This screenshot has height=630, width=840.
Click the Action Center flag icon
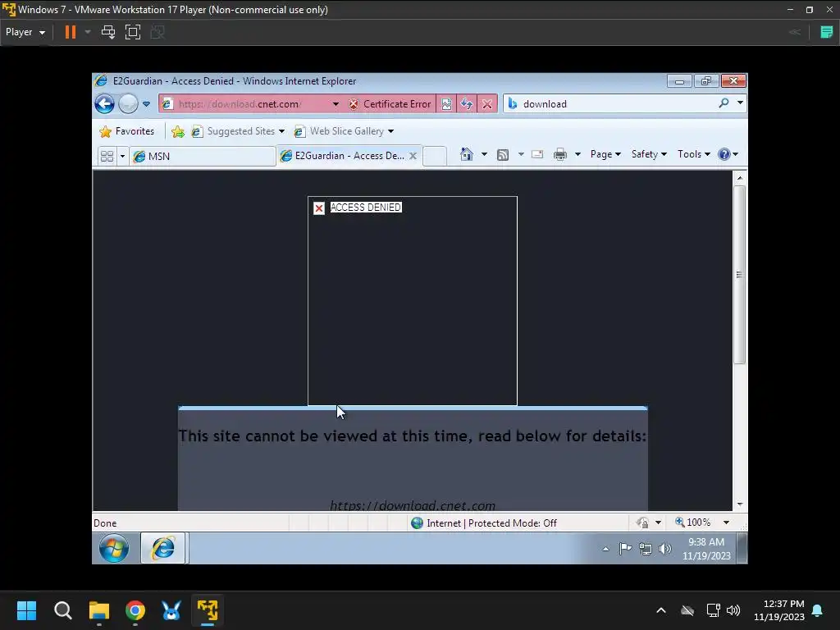(625, 549)
